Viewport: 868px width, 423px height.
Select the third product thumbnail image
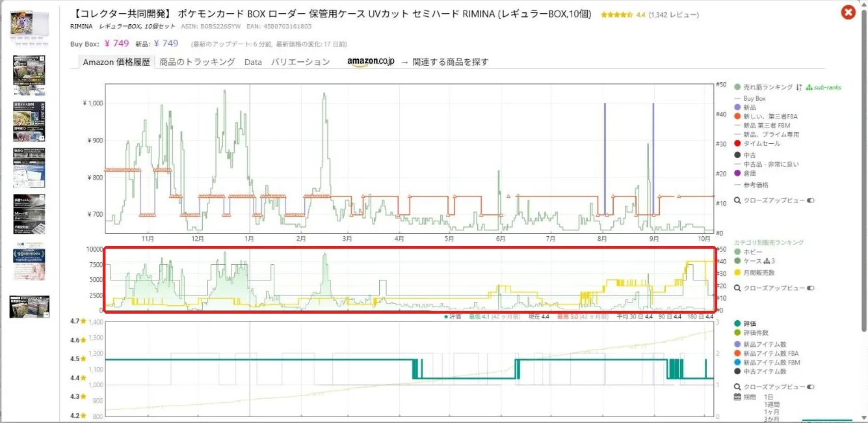[29, 122]
